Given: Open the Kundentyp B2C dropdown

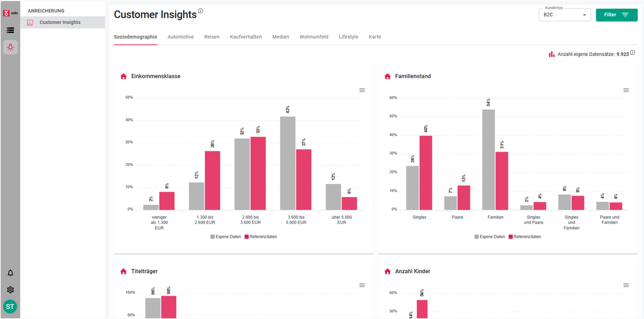Looking at the screenshot, I should 565,15.
